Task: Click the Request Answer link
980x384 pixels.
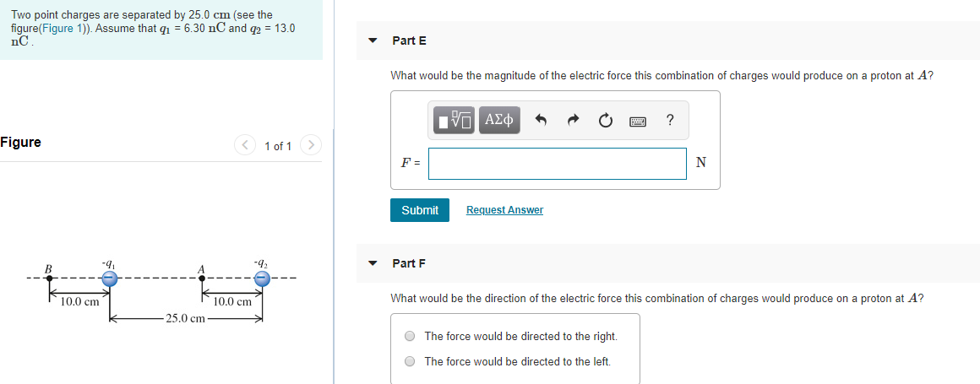Action: [x=505, y=210]
